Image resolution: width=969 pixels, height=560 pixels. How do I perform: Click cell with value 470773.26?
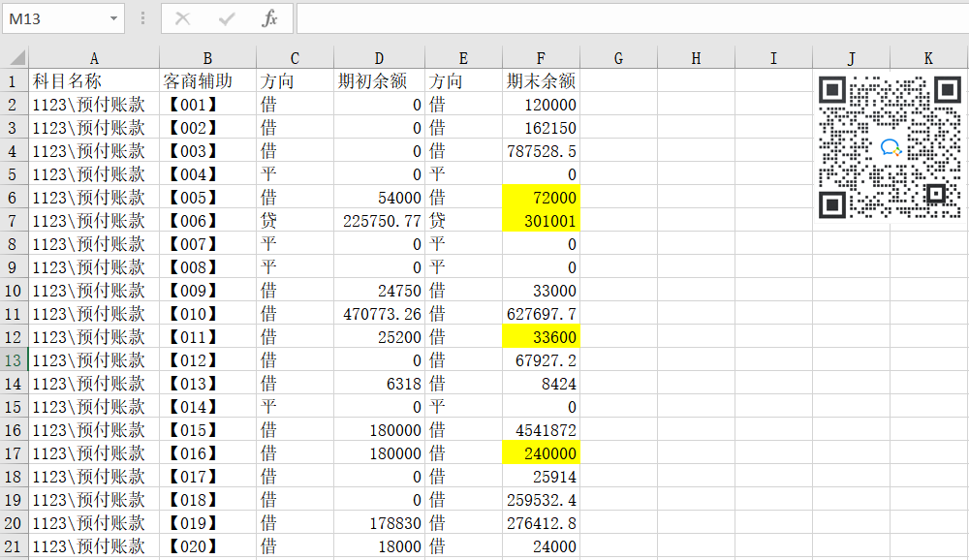click(379, 314)
